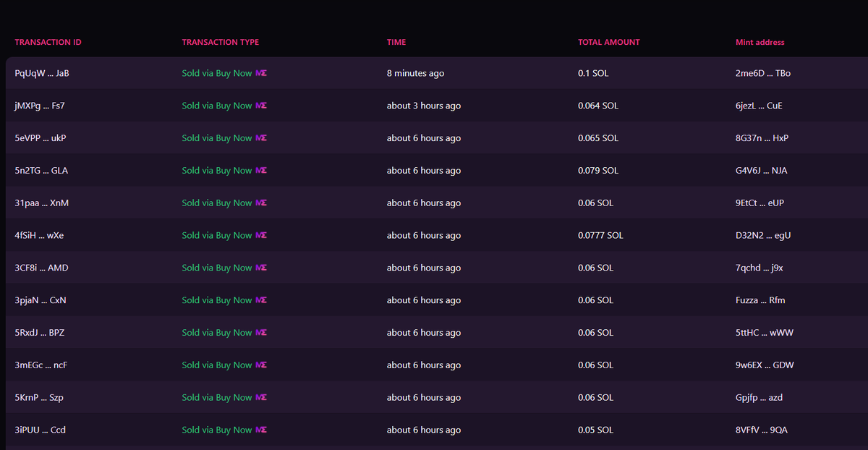Viewport: 868px width, 450px height.
Task: Click the Magic Eden icon in PqUqW row
Action: coord(261,74)
